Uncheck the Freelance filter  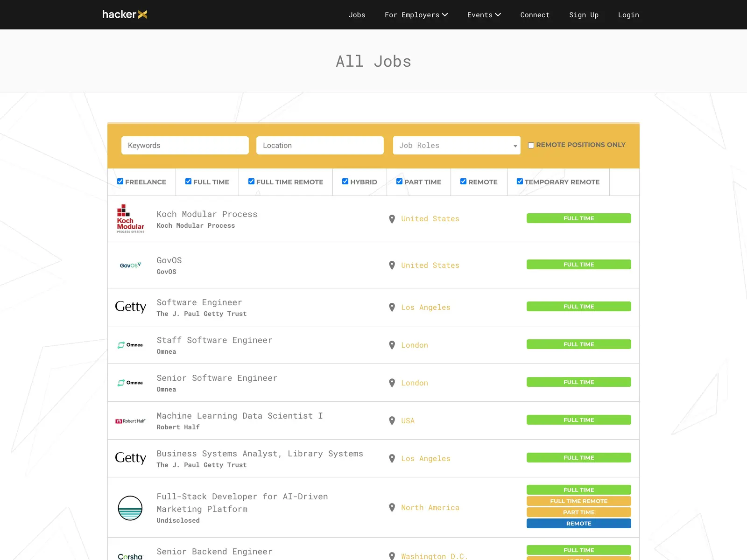[120, 182]
